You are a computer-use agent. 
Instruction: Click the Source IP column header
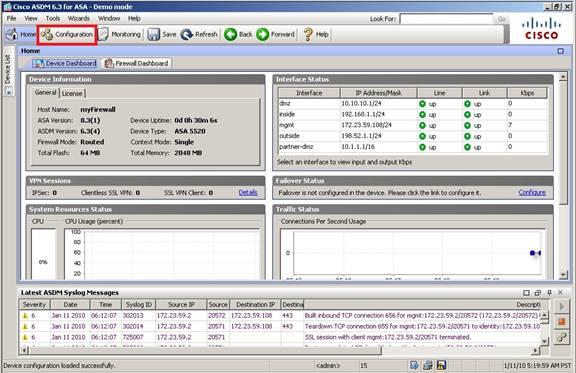point(181,305)
